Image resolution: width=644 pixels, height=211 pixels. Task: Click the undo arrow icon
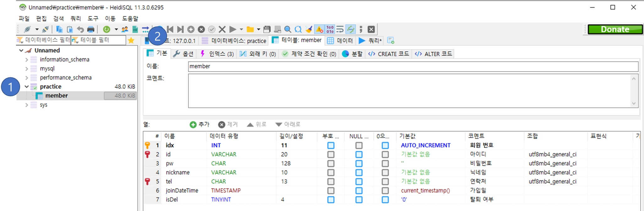click(80, 29)
